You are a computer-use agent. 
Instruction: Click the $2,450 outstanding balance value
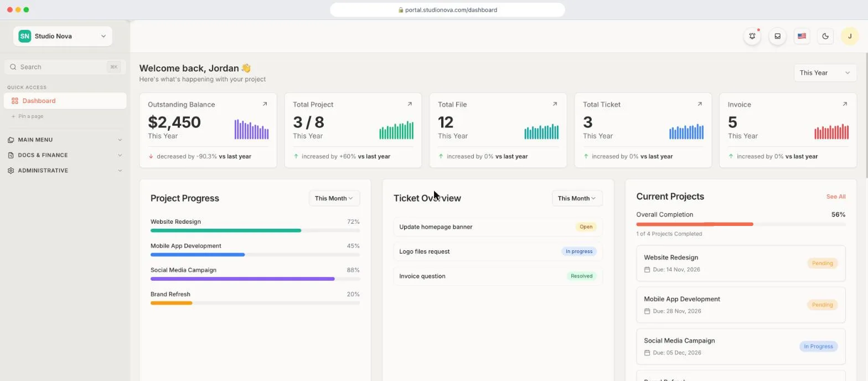coord(174,122)
